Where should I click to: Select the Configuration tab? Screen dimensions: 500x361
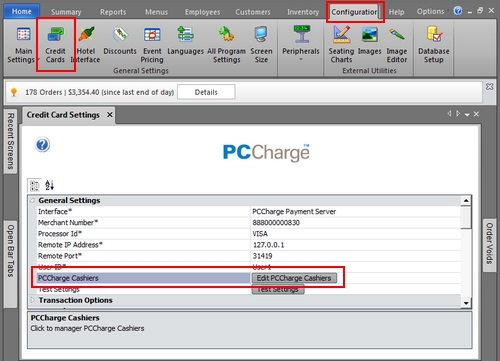pos(354,12)
